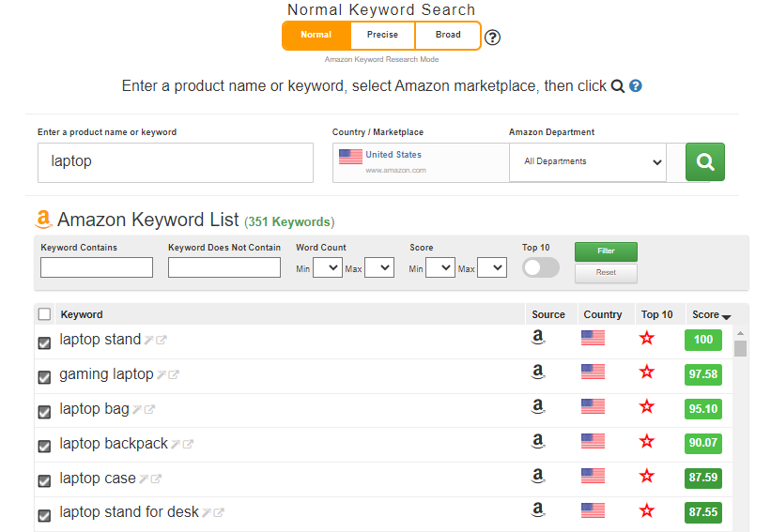Click the 90.07 score badge

(703, 443)
